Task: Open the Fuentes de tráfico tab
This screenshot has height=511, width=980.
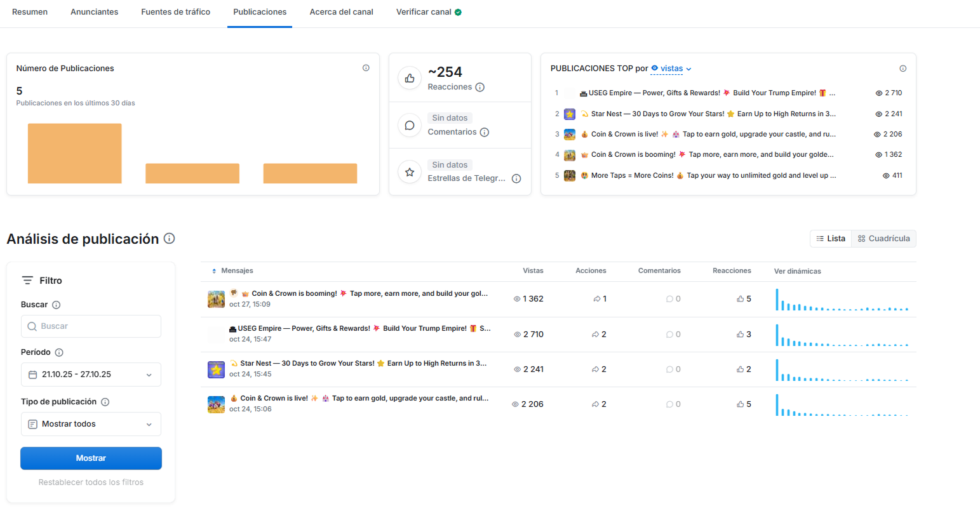Action: coord(175,12)
